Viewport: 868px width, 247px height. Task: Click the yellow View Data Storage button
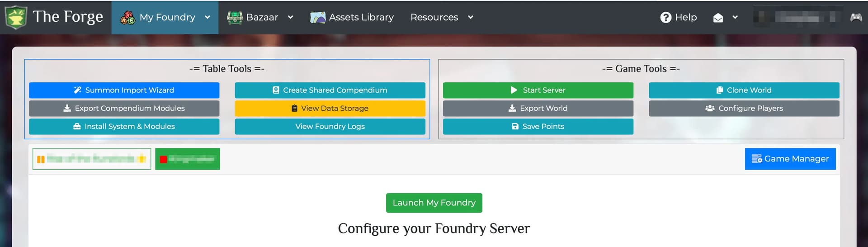click(330, 108)
